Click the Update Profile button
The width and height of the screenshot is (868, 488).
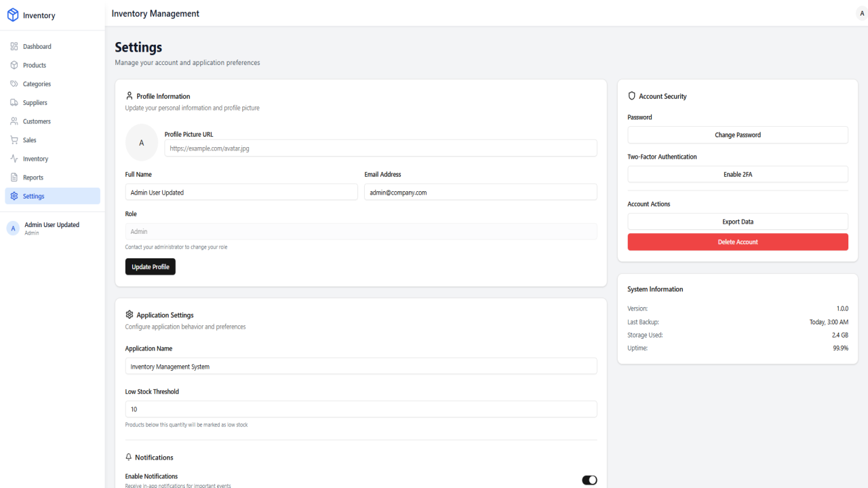tap(151, 267)
